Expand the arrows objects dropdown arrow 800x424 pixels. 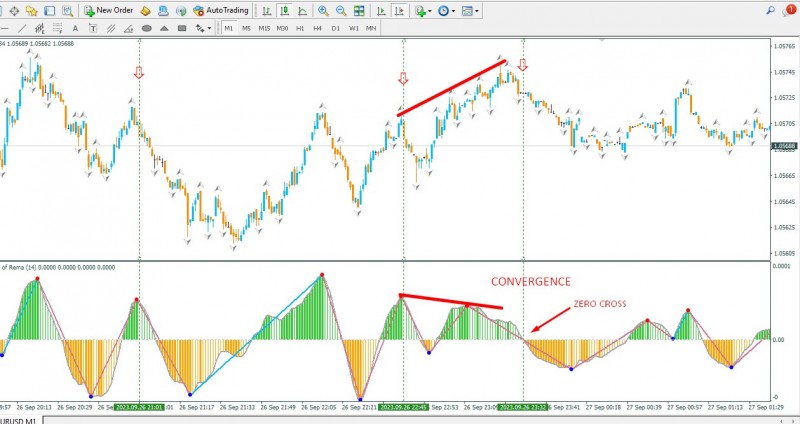coord(209,29)
